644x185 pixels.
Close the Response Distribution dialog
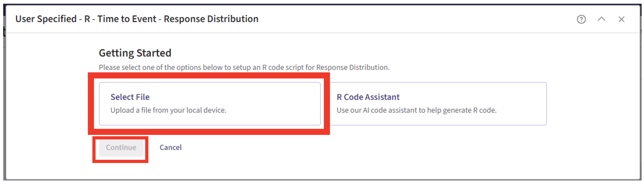(x=621, y=19)
